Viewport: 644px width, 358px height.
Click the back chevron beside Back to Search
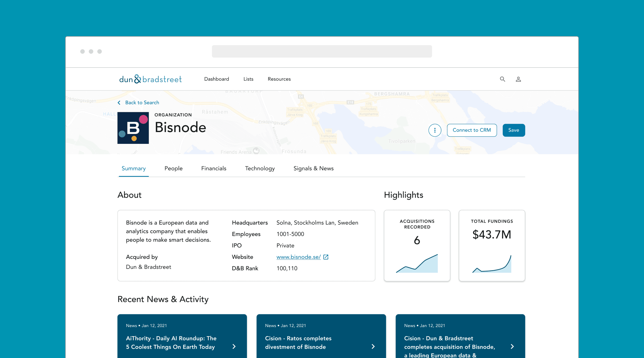(119, 103)
